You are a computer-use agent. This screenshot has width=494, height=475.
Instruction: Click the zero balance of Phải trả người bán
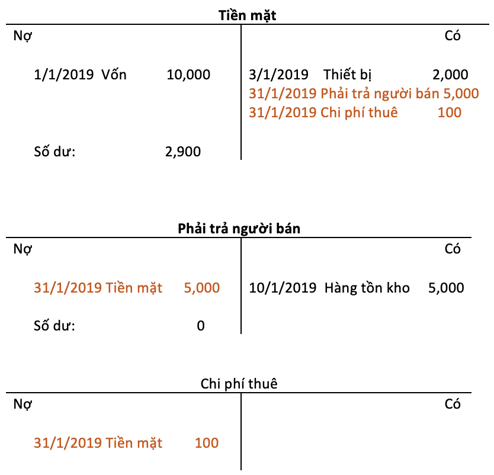pyautogui.click(x=201, y=326)
